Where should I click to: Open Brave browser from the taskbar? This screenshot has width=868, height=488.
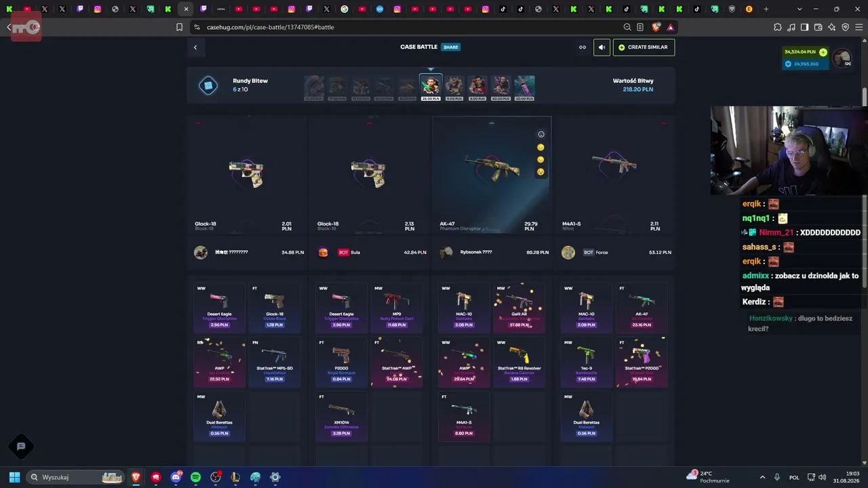[136, 477]
